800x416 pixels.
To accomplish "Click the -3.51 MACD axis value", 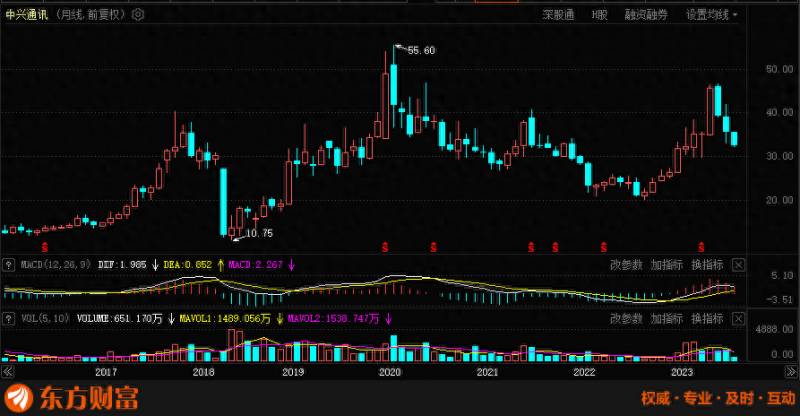I will click(x=781, y=300).
